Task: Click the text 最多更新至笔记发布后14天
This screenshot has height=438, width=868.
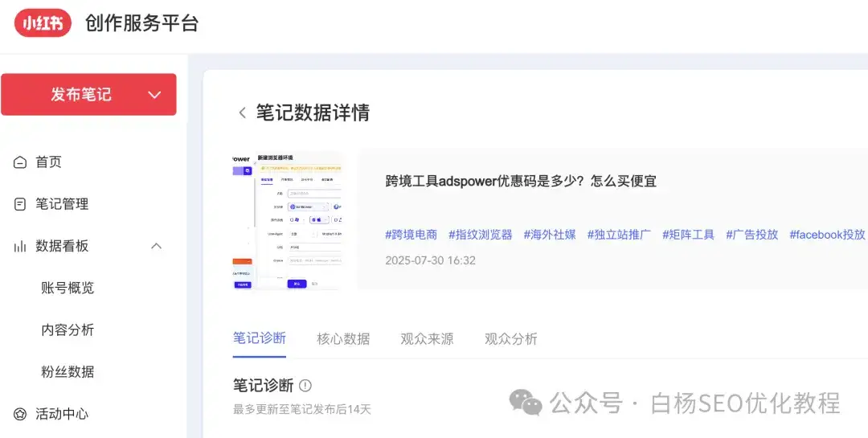Action: [301, 410]
